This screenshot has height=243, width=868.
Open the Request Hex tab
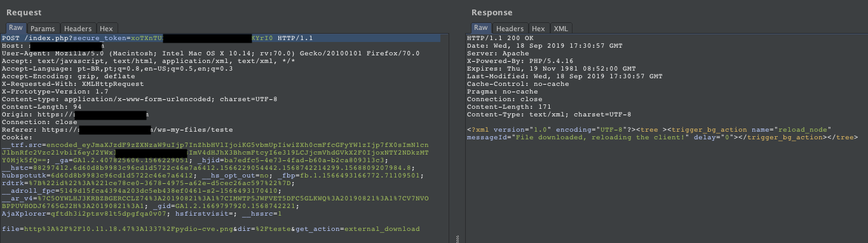click(x=106, y=29)
